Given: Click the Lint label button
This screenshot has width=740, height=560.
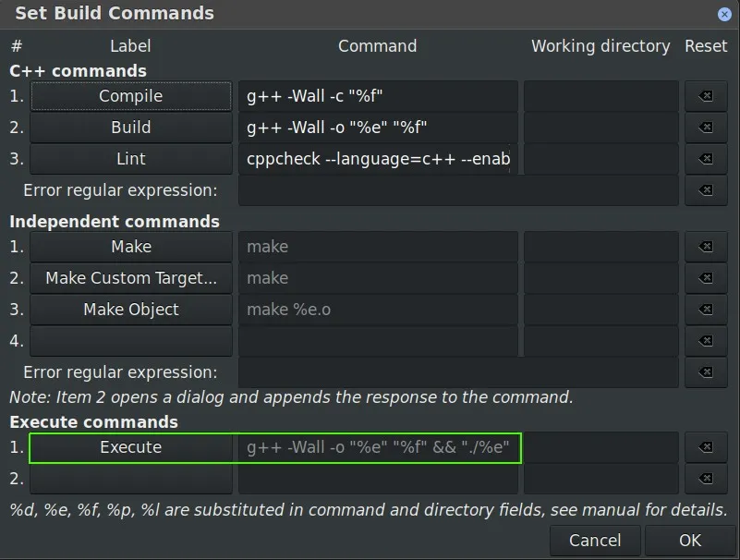Looking at the screenshot, I should [131, 159].
